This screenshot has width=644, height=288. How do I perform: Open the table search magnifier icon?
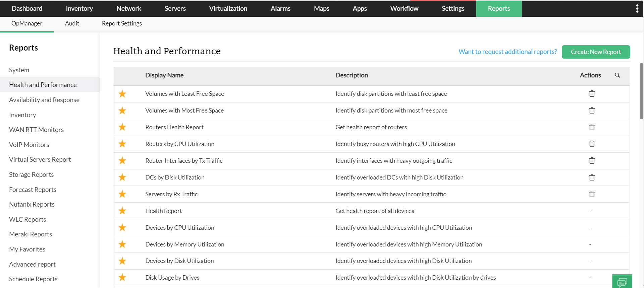617,75
